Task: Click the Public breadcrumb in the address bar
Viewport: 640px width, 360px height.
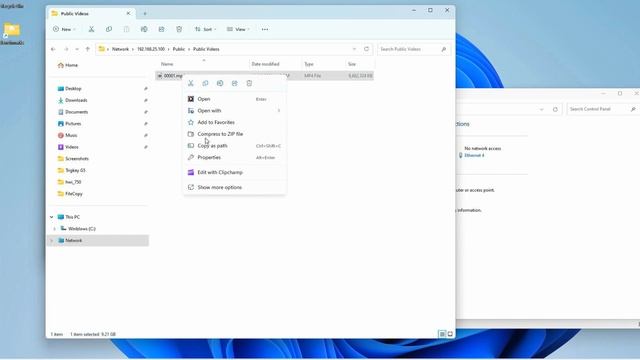Action: click(179, 49)
